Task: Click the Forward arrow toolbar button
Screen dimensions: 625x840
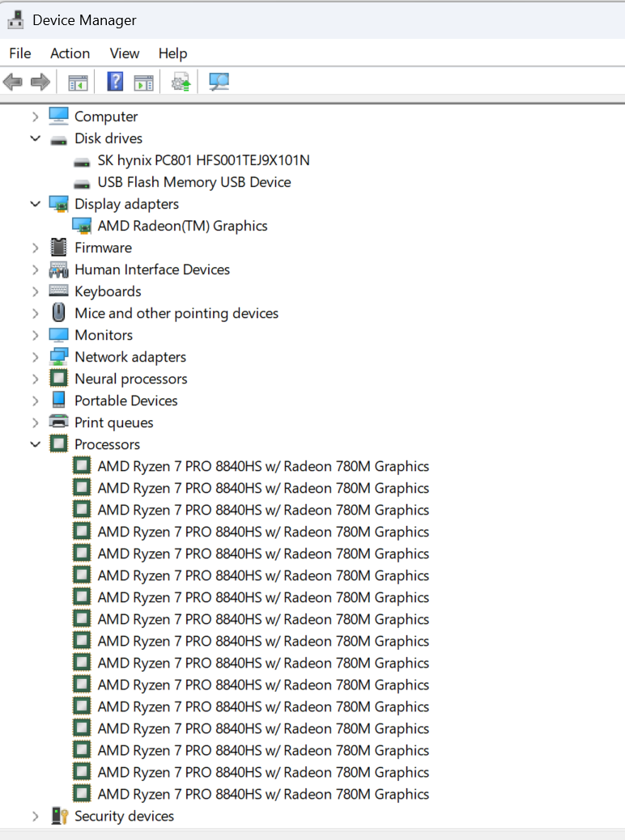Action: point(40,82)
